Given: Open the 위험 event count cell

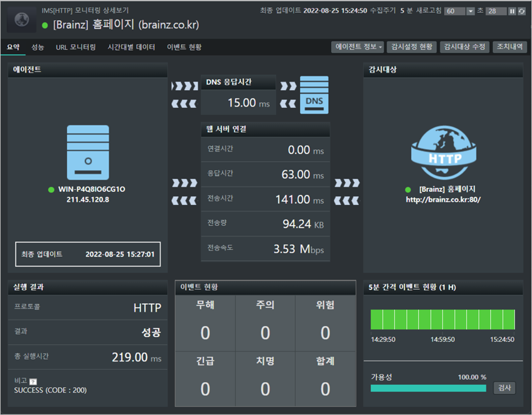Looking at the screenshot, I should click(x=325, y=323).
